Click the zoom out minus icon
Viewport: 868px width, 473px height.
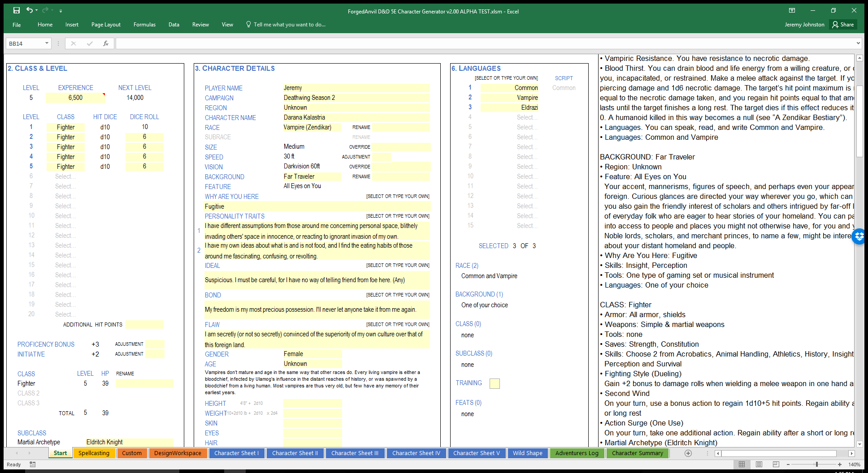[788, 464]
